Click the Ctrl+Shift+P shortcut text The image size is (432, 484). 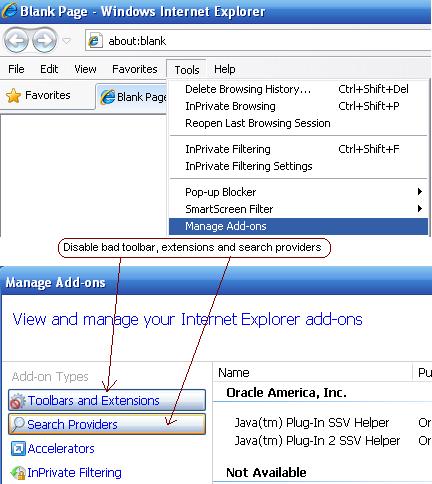coord(369,106)
